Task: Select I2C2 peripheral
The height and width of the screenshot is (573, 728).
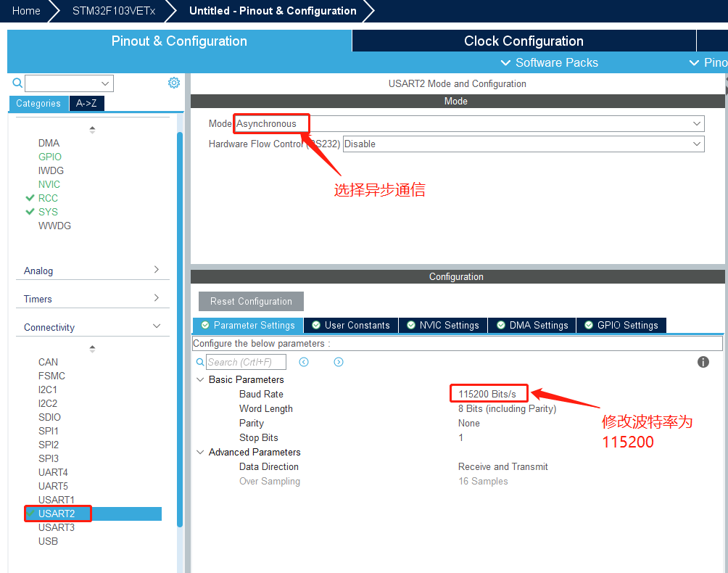Action: 48,403
